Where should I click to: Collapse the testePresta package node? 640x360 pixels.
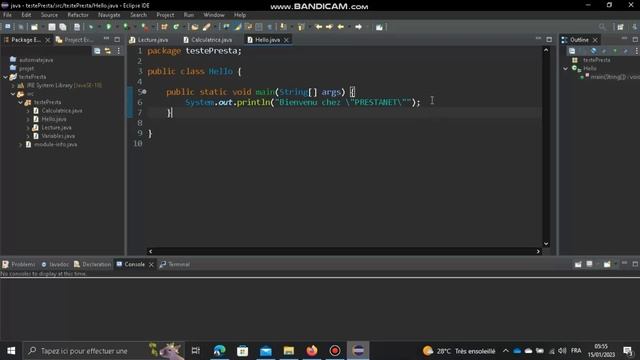(x=20, y=102)
